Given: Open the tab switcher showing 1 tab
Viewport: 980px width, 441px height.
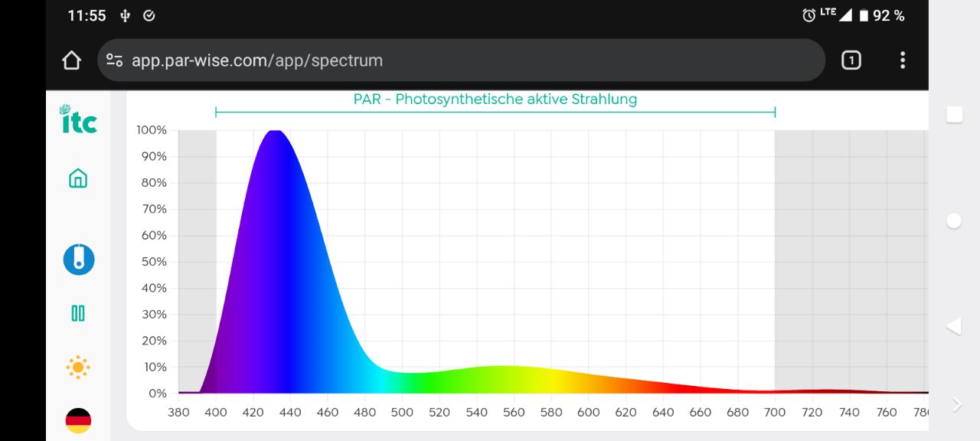Looking at the screenshot, I should coord(851,60).
